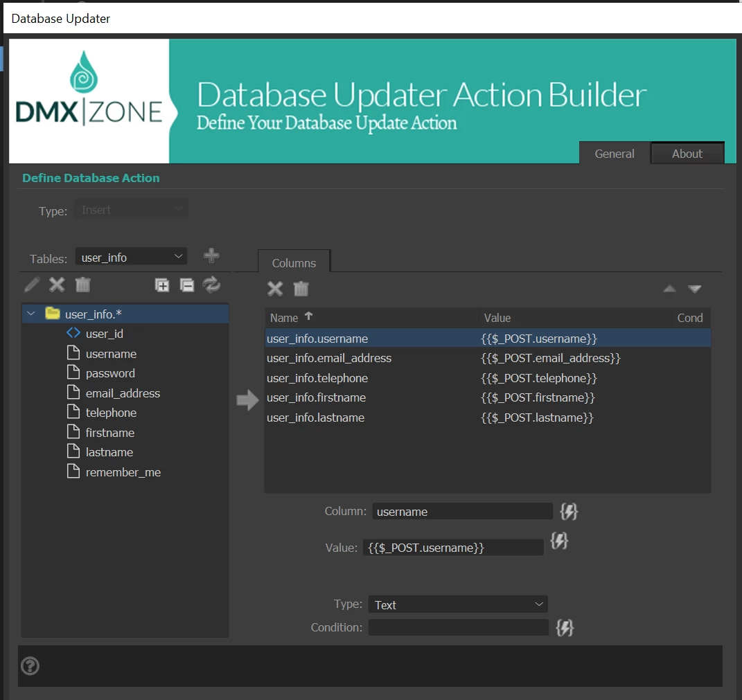Select telephone in the table tree
This screenshot has width=742, height=700.
click(111, 413)
